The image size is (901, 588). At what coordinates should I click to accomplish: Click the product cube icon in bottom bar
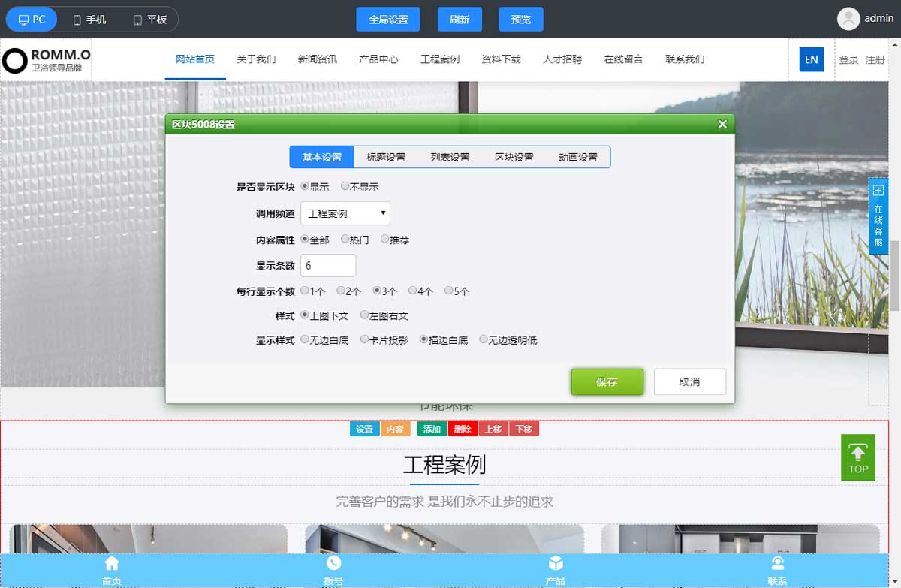tap(556, 563)
